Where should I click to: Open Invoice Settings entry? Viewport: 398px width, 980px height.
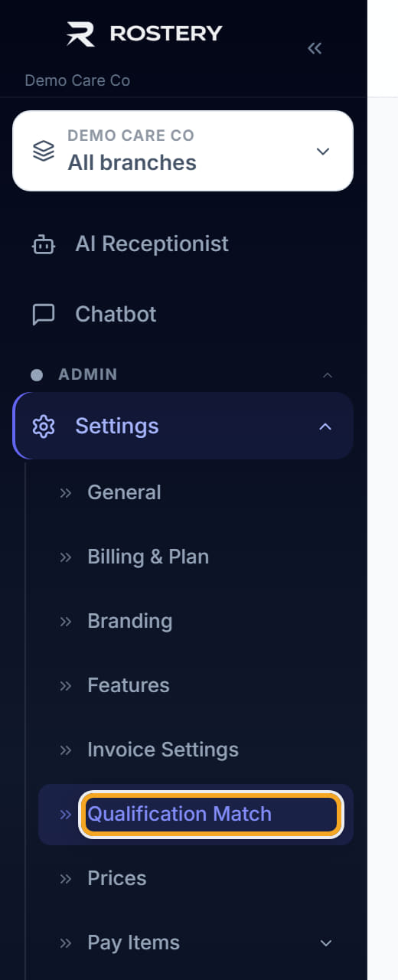tap(163, 750)
